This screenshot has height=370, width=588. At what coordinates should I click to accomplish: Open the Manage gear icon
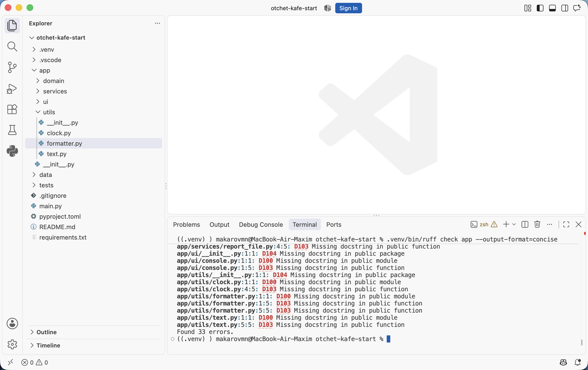(12, 344)
